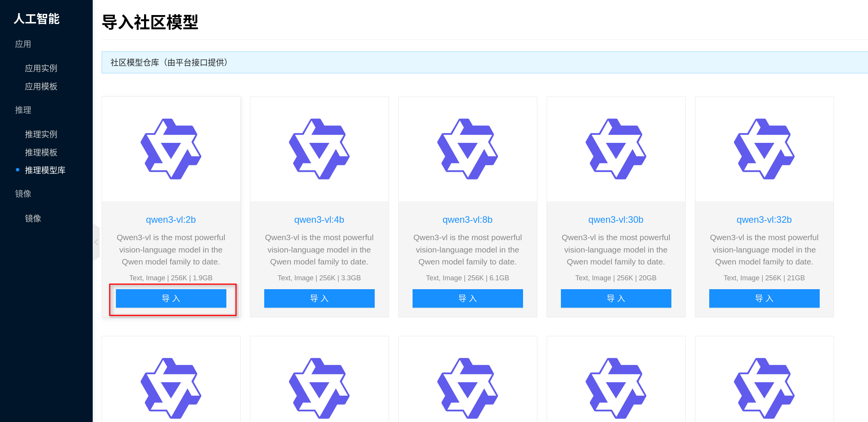The width and height of the screenshot is (868, 422).
Task: Open the 镜像 submenu item
Action: pos(33,219)
